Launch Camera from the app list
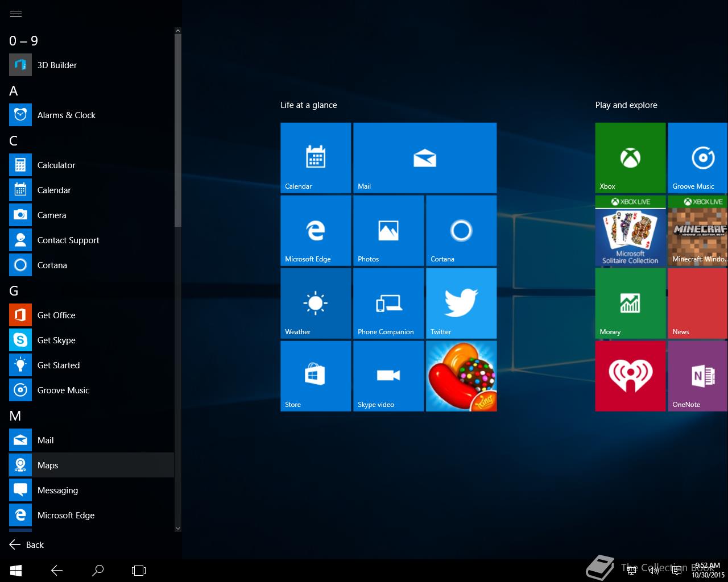The image size is (728, 582). 91,215
